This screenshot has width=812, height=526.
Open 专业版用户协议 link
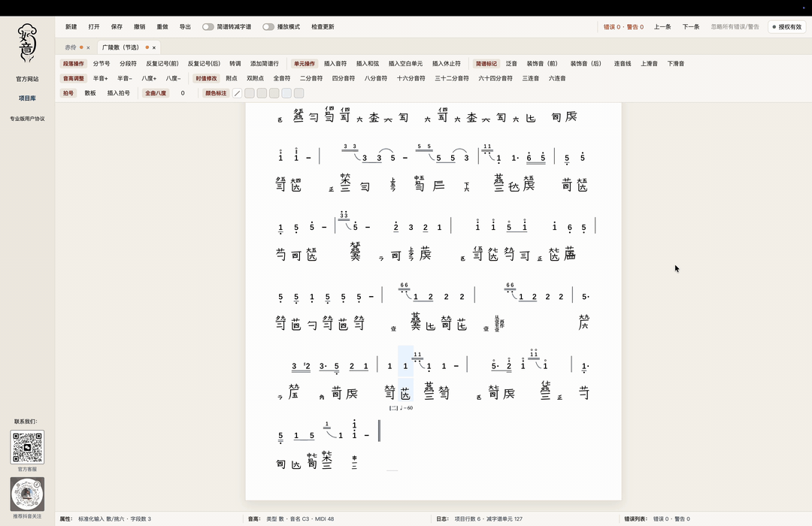pyautogui.click(x=28, y=119)
